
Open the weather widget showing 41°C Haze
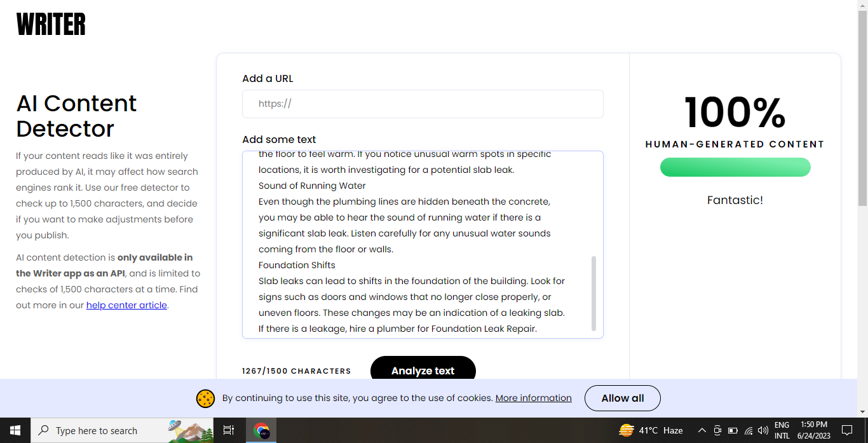(651, 430)
